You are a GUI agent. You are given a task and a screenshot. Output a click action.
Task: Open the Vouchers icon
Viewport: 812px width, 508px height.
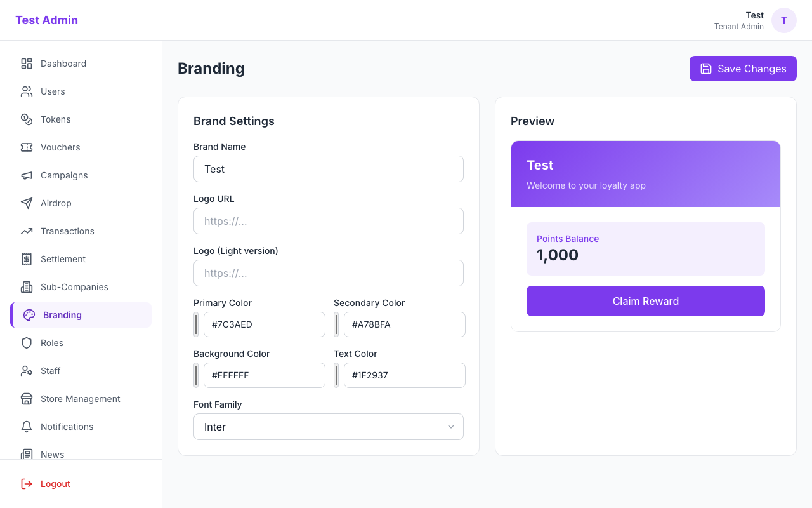[26, 147]
